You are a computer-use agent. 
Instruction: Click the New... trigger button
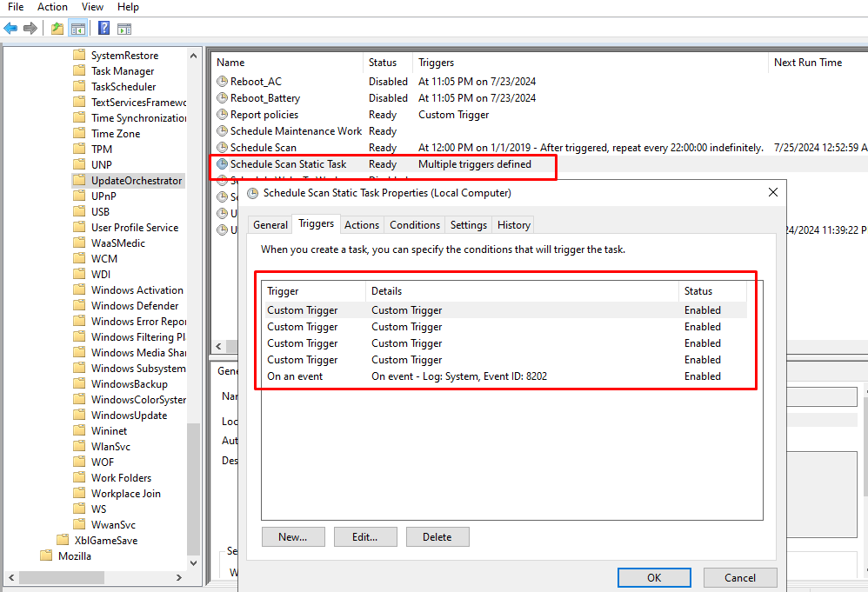click(x=293, y=536)
